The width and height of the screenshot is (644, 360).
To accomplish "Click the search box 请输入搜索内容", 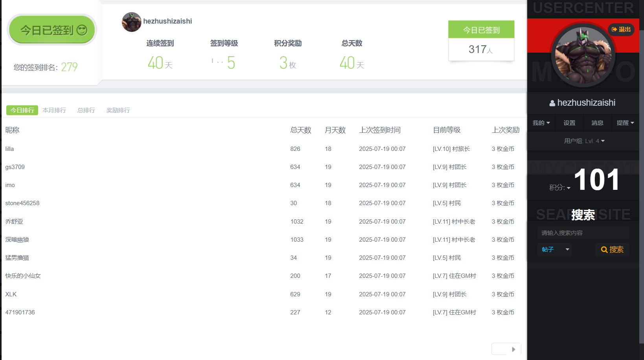I will click(x=583, y=233).
